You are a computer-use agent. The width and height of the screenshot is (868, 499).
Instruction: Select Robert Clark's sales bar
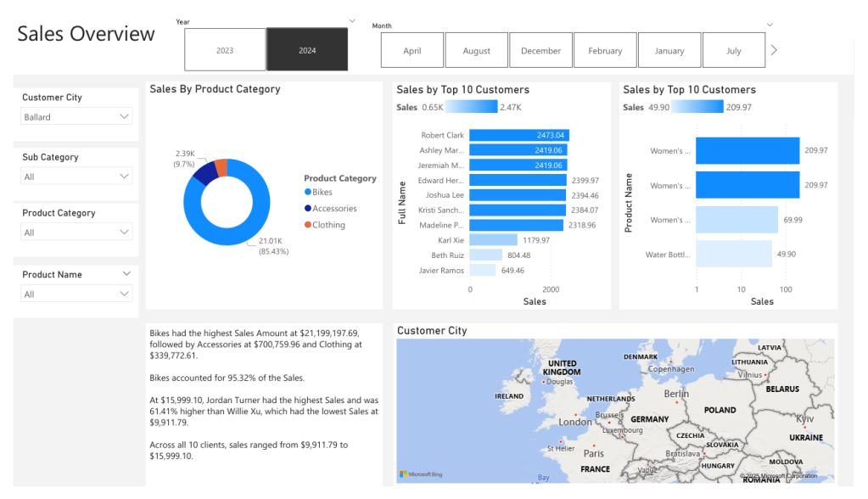[x=518, y=135]
